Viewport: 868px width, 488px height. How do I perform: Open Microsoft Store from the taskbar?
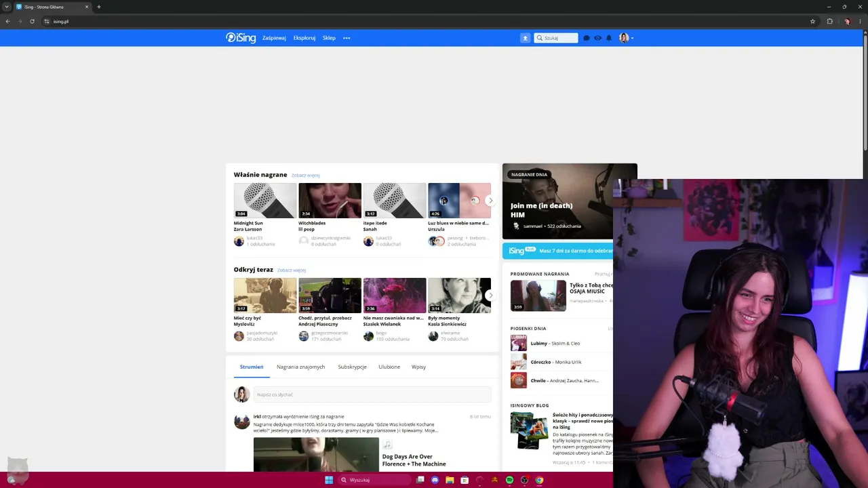[x=465, y=480]
